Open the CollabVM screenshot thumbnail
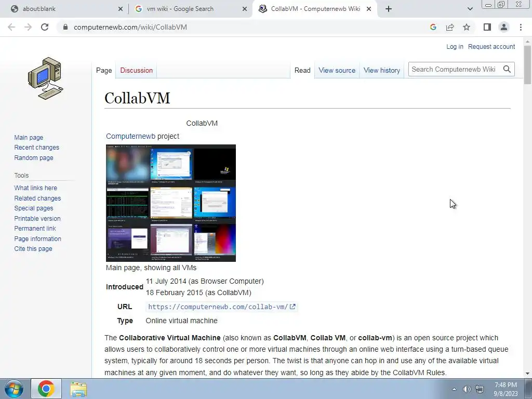The height and width of the screenshot is (399, 532). pos(170,203)
